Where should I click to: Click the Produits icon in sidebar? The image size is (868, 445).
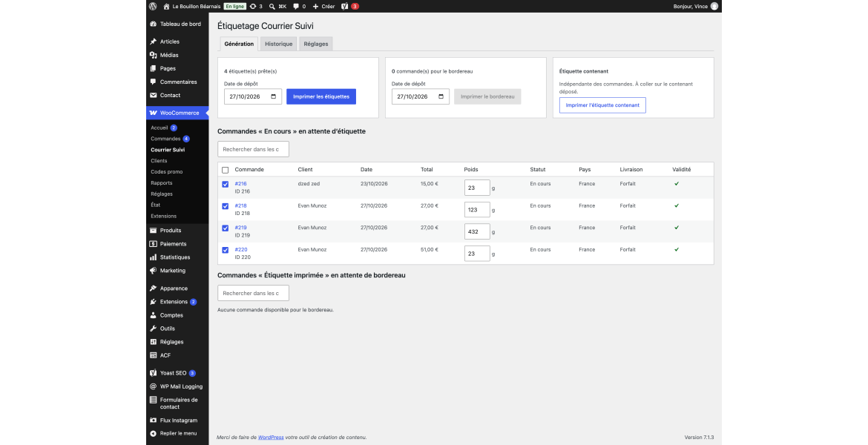pyautogui.click(x=154, y=230)
